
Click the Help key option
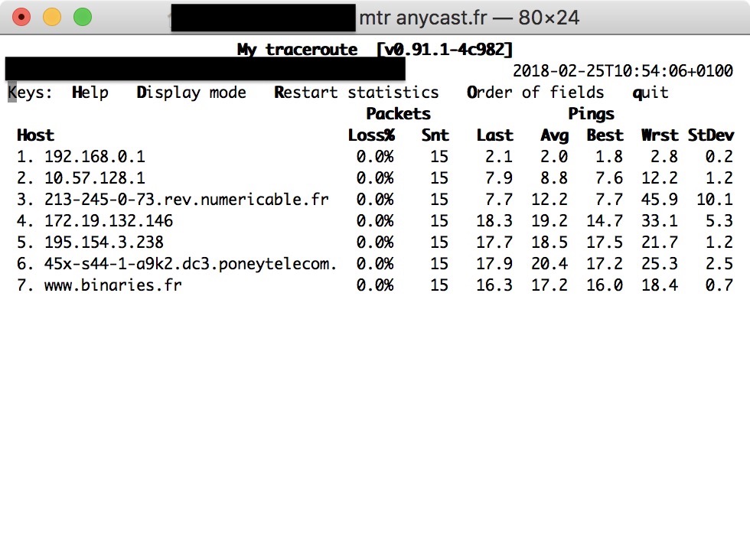[x=90, y=93]
